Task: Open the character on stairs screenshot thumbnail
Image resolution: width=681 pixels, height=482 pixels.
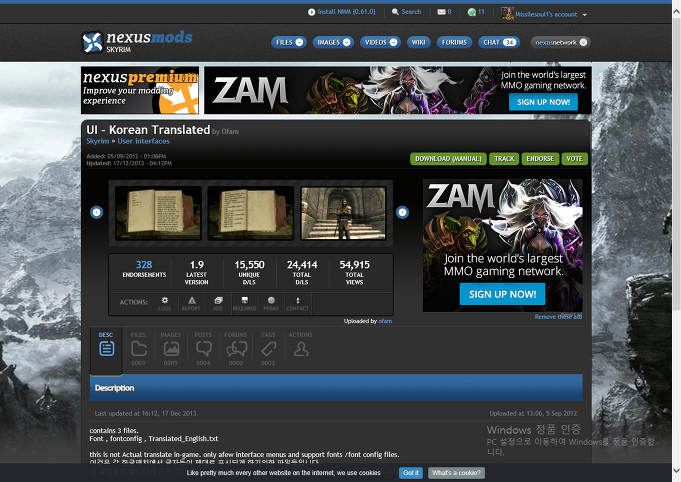Action: tap(343, 213)
